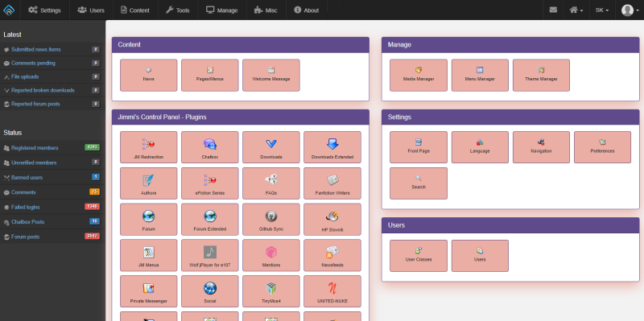Image resolution: width=644 pixels, height=321 pixels.
Task: Open the Theme Manager tile
Action: click(541, 75)
